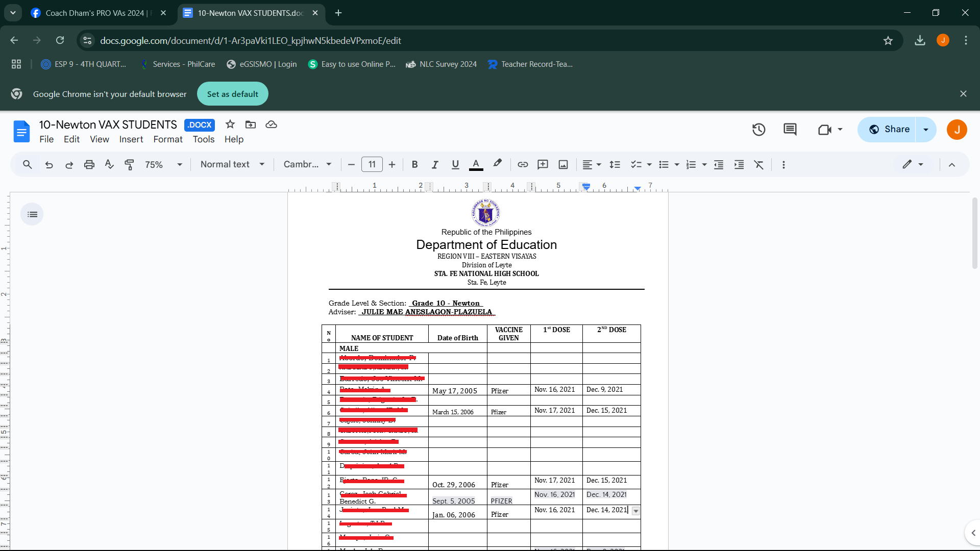This screenshot has width=980, height=551.
Task: Click the print icon in toolbar
Action: 89,165
